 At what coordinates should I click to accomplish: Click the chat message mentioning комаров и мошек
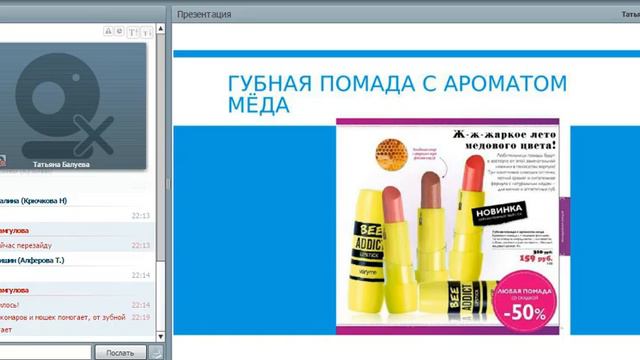(62, 317)
